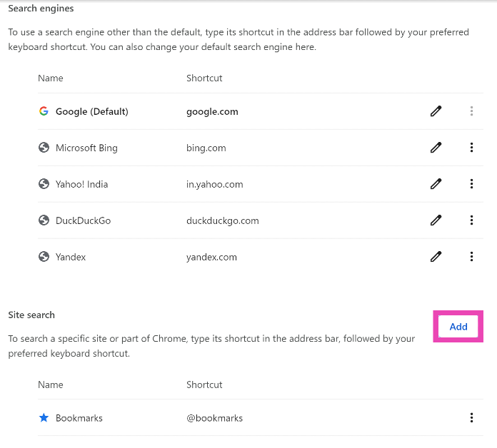Click the yandex.com shortcut text
Viewport: 497px width, 448px height.
[211, 257]
